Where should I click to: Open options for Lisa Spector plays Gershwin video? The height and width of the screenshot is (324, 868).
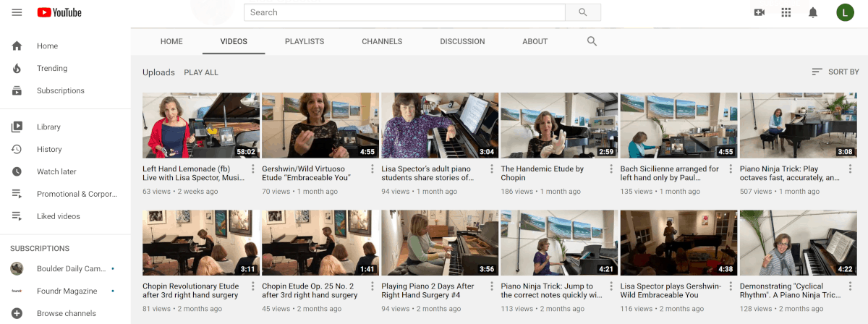click(731, 286)
